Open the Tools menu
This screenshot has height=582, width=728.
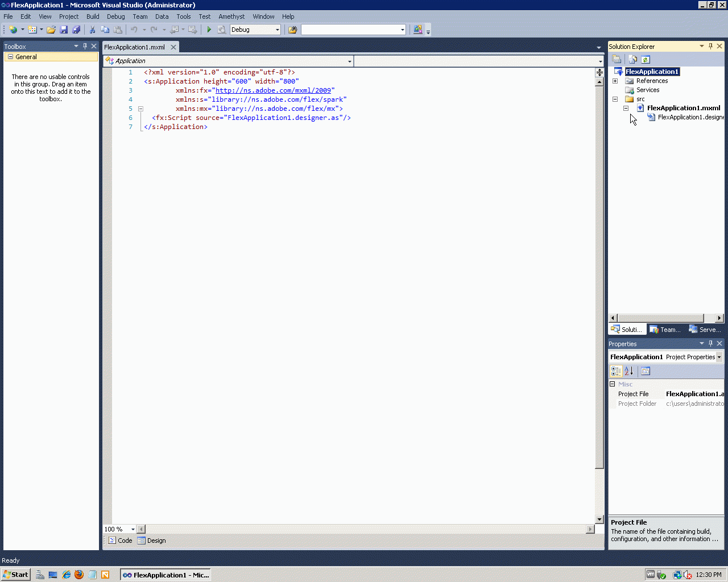coord(184,16)
